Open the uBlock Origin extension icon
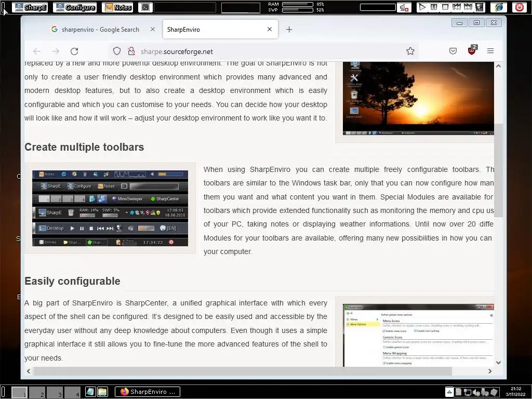This screenshot has height=399, width=532. coord(472,50)
